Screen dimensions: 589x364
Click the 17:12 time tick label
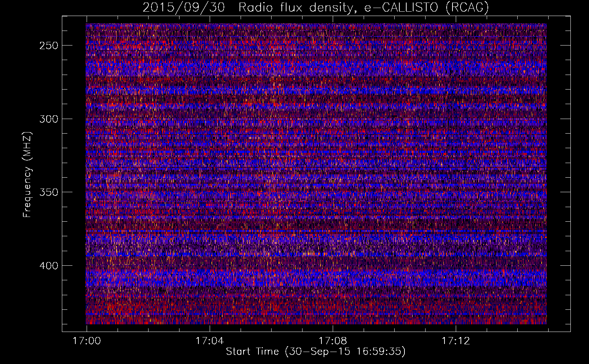(x=456, y=341)
